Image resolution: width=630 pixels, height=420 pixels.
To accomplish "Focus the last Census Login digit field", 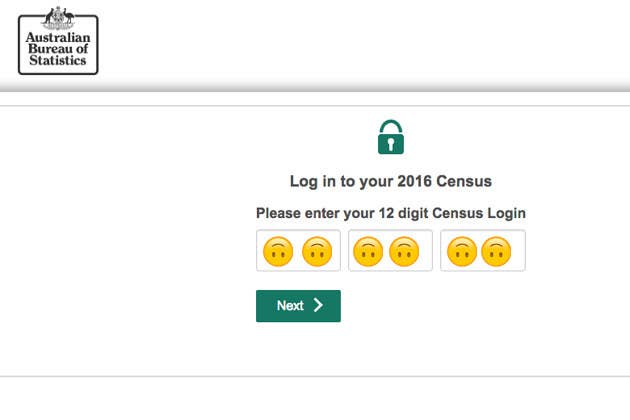I will 483,250.
